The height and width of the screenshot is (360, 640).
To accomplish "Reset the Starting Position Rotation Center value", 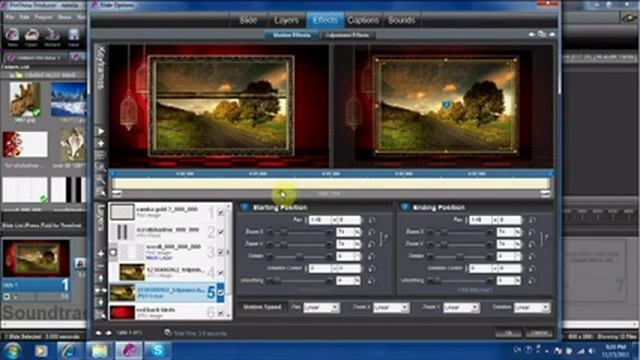I will click(x=371, y=269).
